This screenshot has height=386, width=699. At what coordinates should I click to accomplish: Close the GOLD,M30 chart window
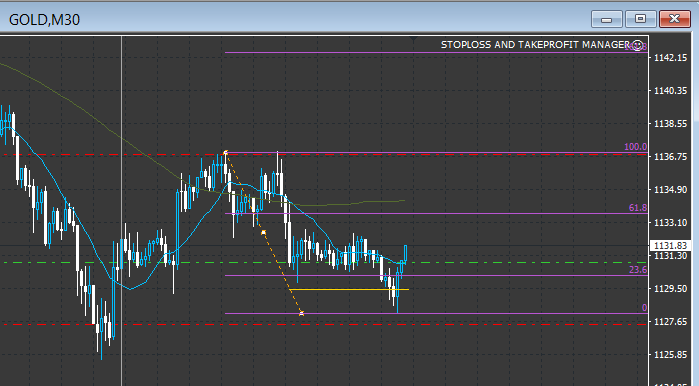(674, 19)
